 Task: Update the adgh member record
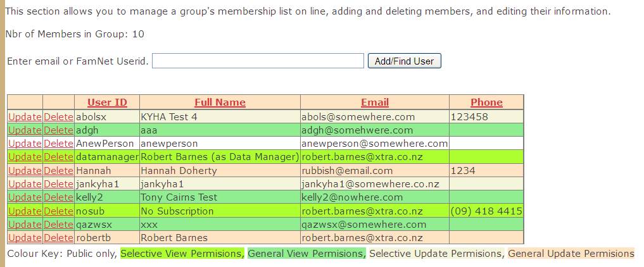pos(25,130)
